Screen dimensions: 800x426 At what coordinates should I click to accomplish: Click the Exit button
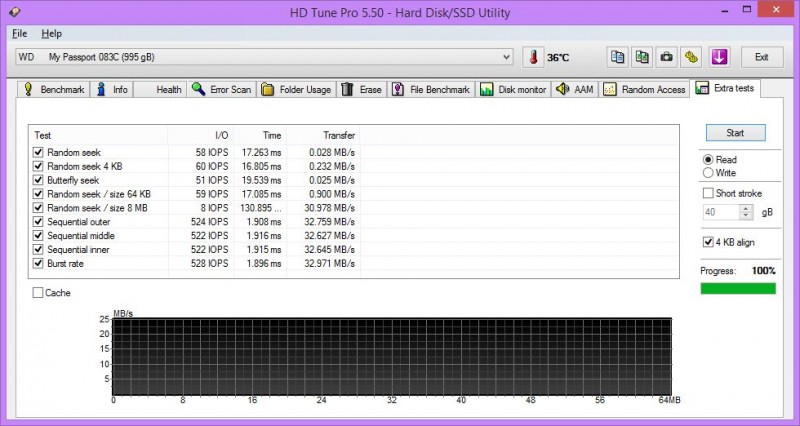pyautogui.click(x=762, y=57)
